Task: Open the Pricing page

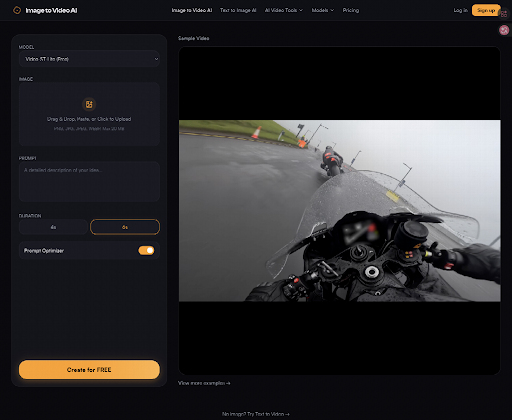Action: [x=351, y=10]
